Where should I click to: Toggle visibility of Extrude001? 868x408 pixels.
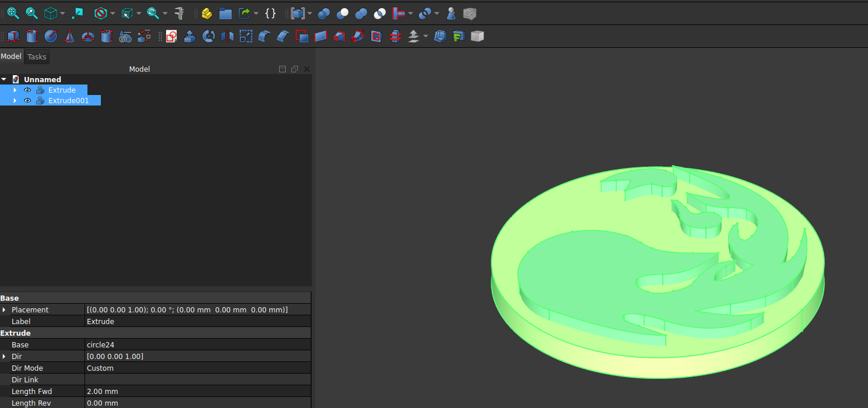pyautogui.click(x=27, y=101)
